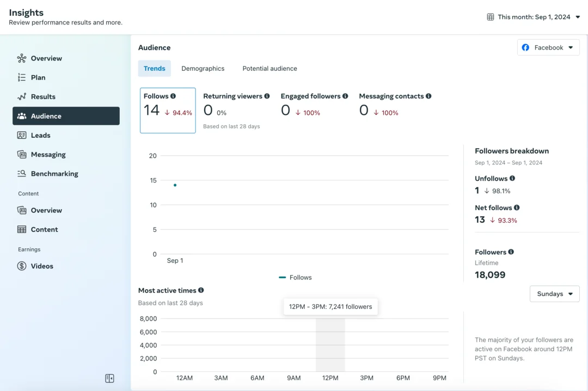Click the Audience people icon
Viewport: 588px width, 391px height.
click(x=22, y=116)
